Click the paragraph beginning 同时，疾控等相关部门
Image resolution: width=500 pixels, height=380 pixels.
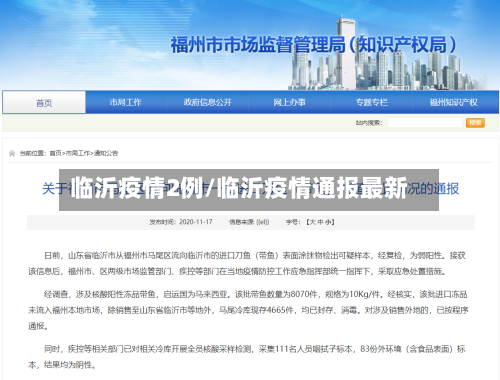[x=247, y=357]
